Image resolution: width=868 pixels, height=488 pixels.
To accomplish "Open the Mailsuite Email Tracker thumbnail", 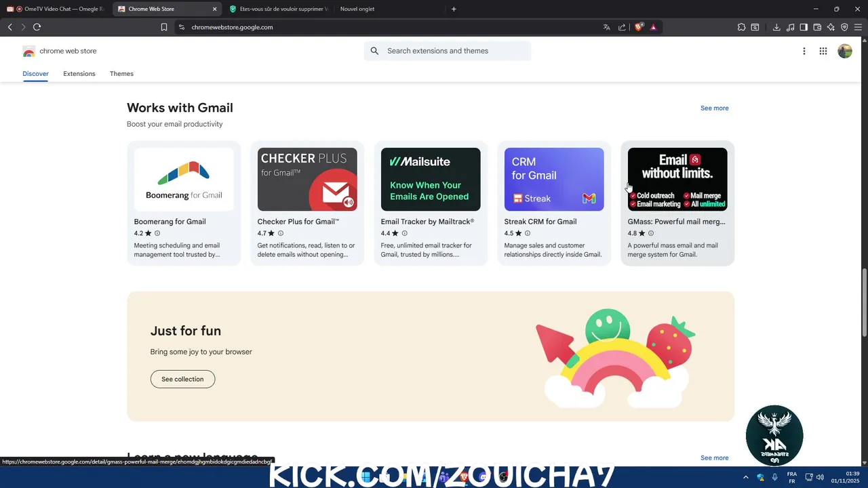I will click(x=431, y=180).
